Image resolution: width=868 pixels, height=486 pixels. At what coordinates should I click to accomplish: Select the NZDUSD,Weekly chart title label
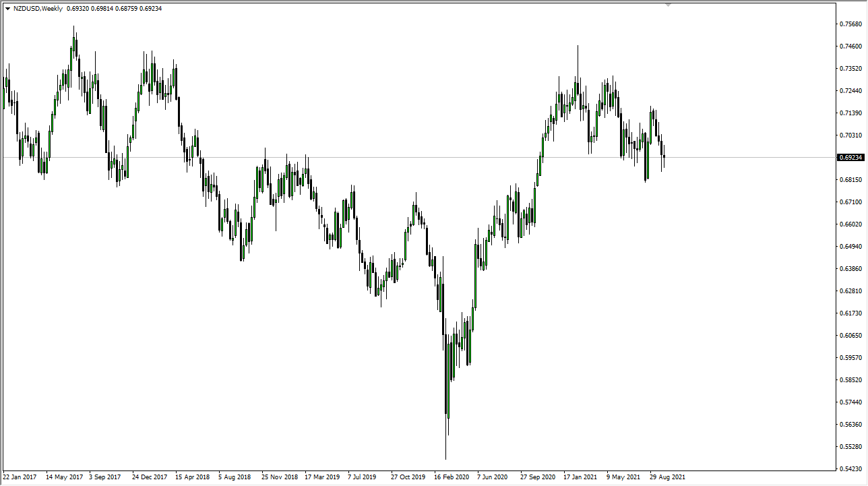point(38,8)
